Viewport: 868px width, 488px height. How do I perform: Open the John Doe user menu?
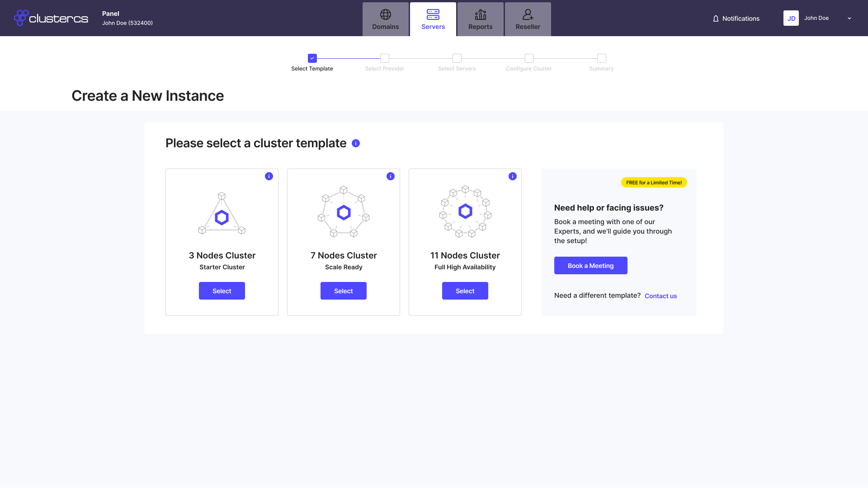click(816, 18)
